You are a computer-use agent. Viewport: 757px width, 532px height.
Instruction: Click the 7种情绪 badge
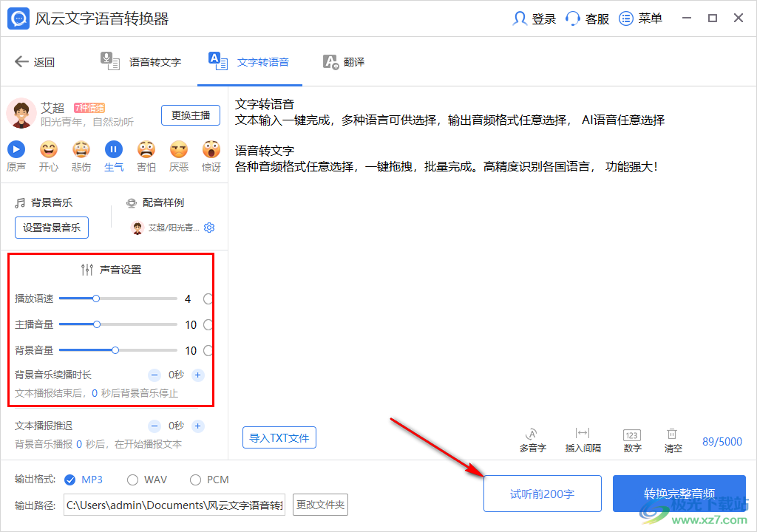click(89, 108)
